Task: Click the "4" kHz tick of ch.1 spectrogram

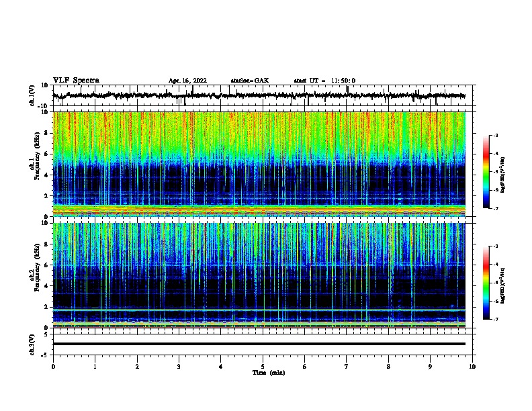Action: click(46, 175)
